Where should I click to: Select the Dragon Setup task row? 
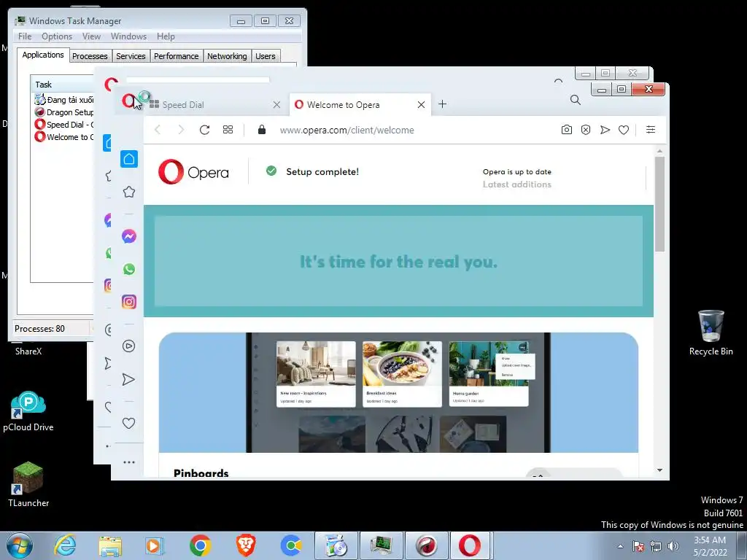tap(64, 112)
